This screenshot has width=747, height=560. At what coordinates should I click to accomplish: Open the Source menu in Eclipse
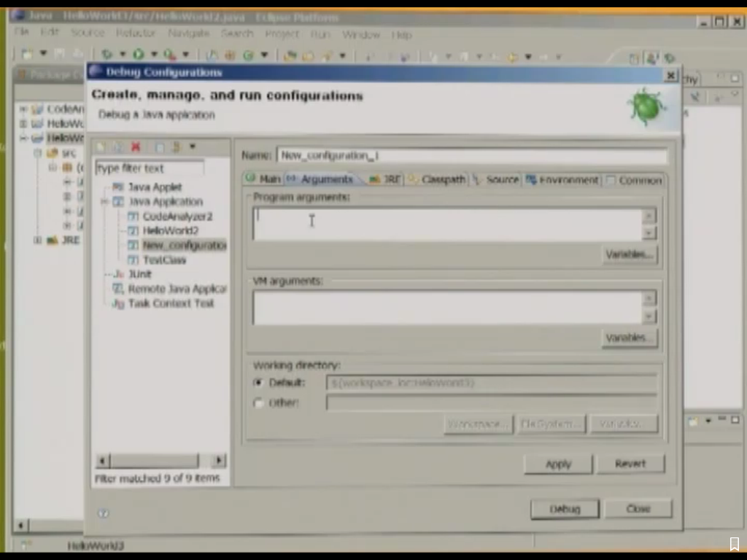[88, 32]
